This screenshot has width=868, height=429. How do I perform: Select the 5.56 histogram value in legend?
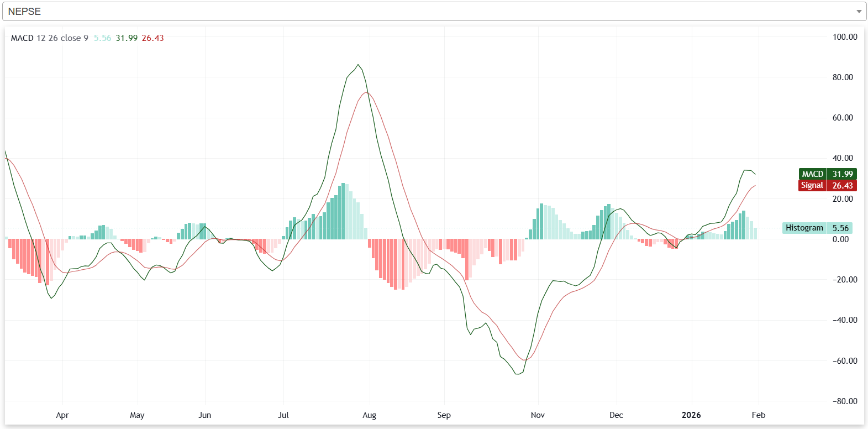pyautogui.click(x=102, y=38)
